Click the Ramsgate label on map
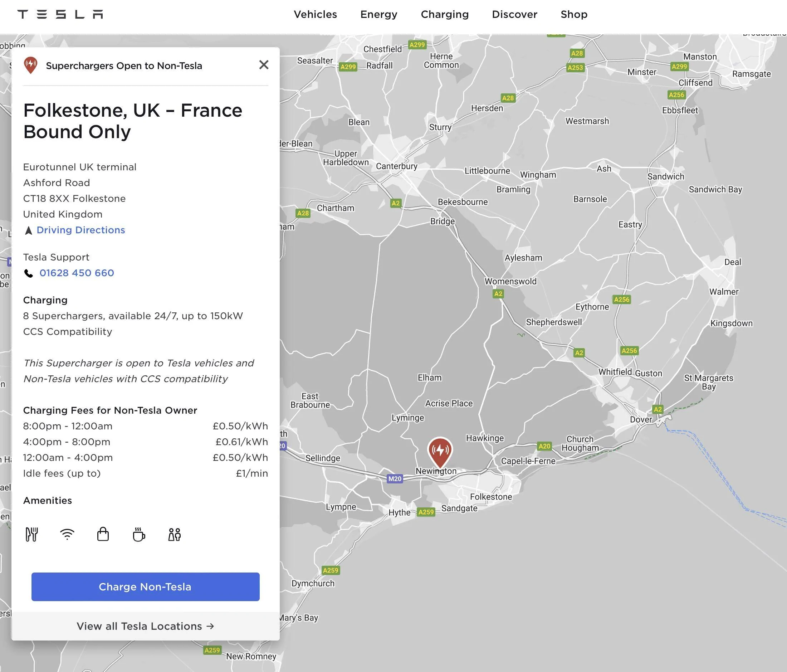This screenshot has width=787, height=672. pos(751,74)
